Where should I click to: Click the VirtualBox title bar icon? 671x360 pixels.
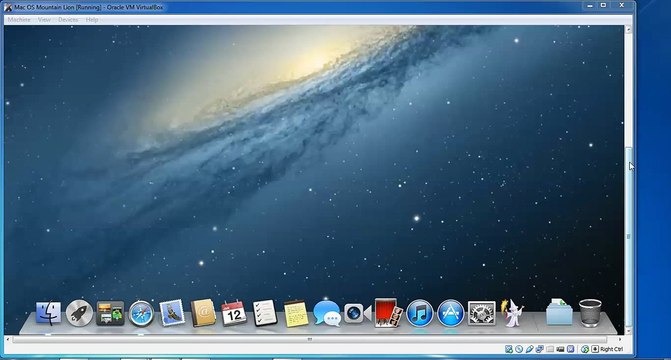(8, 7)
